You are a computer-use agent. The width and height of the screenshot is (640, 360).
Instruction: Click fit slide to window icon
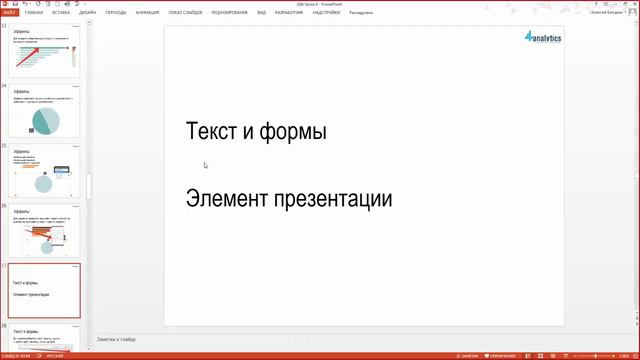(635, 356)
